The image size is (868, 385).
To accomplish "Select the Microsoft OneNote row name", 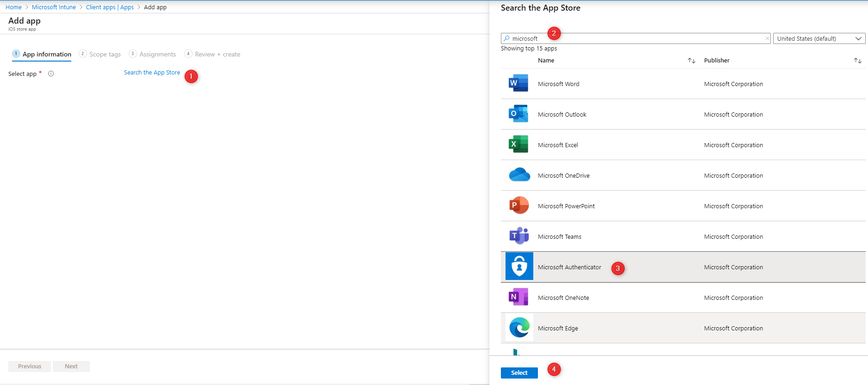I will pyautogui.click(x=563, y=298).
